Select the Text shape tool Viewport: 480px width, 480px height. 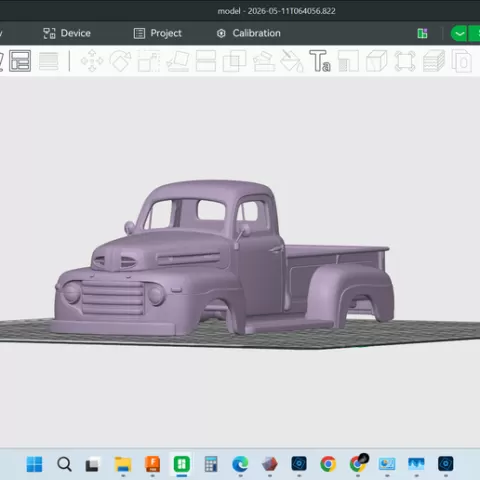[320, 61]
